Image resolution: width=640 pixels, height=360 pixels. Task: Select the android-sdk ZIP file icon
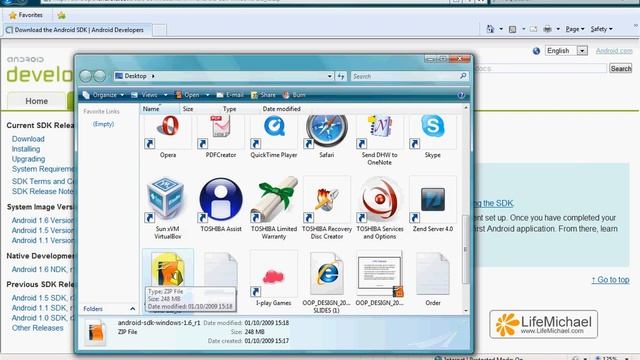168,269
